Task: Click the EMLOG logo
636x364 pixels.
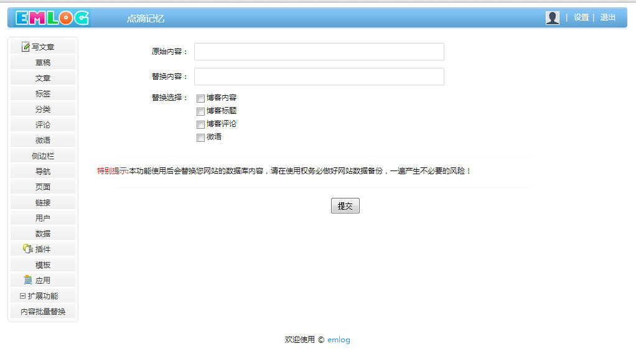Action: (x=52, y=18)
